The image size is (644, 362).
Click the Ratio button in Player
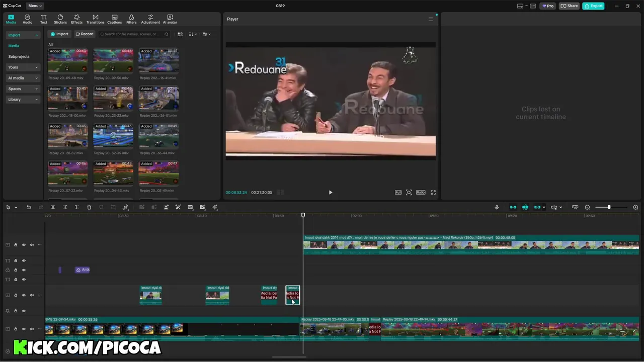pyautogui.click(x=421, y=193)
